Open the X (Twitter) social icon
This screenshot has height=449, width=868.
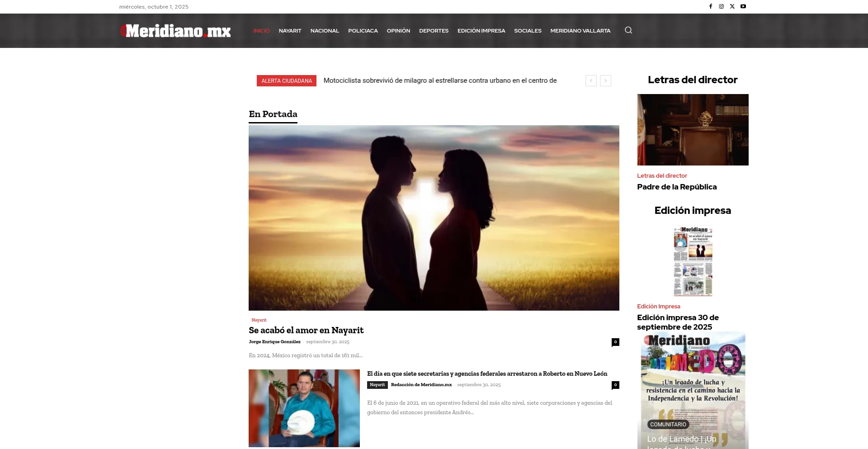732,6
